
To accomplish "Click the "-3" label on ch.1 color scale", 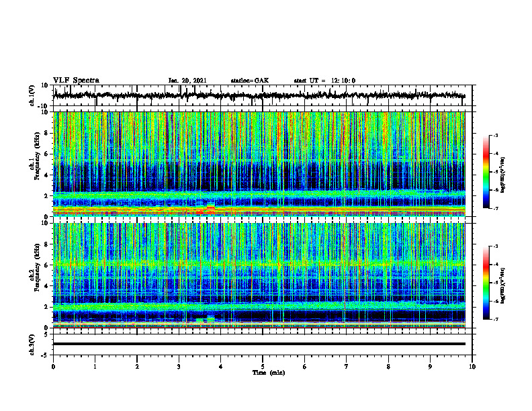I will pos(496,136).
